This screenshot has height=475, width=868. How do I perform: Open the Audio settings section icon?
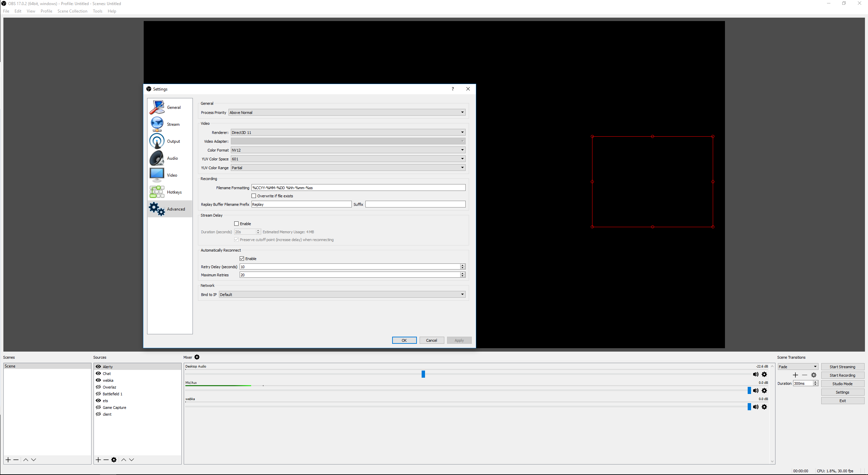pos(157,158)
